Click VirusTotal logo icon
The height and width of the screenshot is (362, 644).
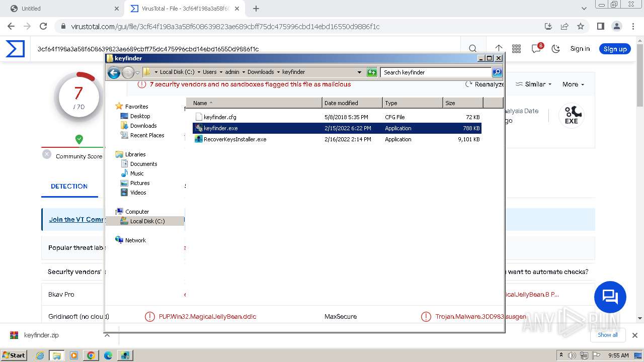point(15,49)
